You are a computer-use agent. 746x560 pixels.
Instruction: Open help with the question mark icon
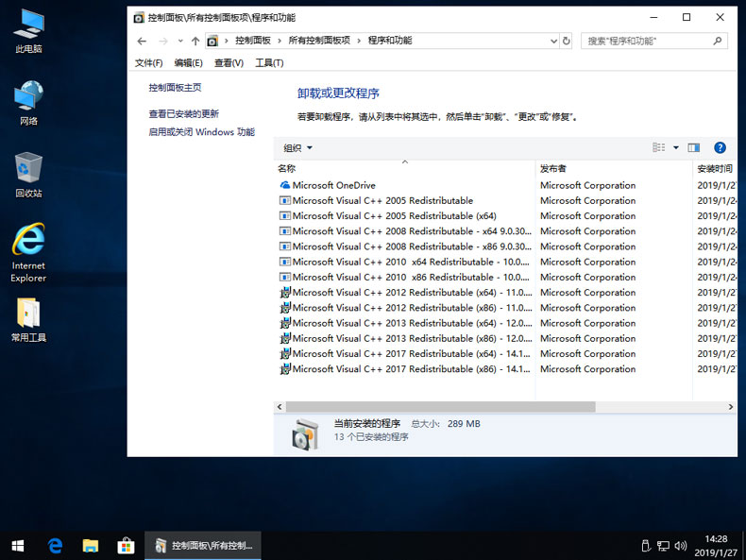[720, 147]
